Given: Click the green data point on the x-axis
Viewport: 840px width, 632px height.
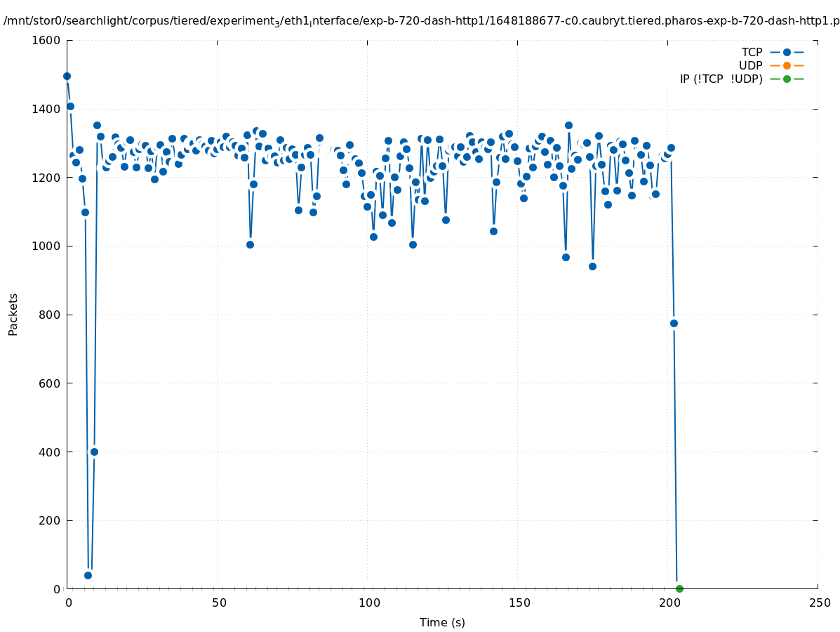Looking at the screenshot, I should [679, 588].
